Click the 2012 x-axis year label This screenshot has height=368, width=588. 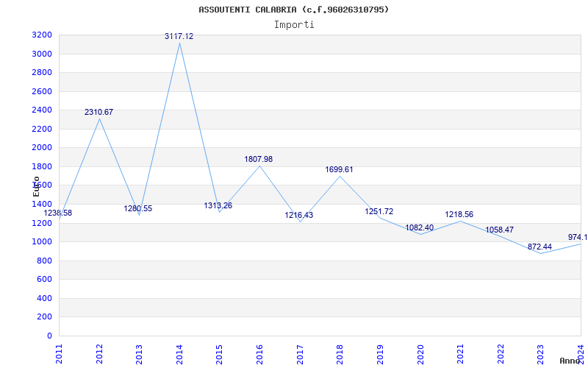click(x=99, y=354)
